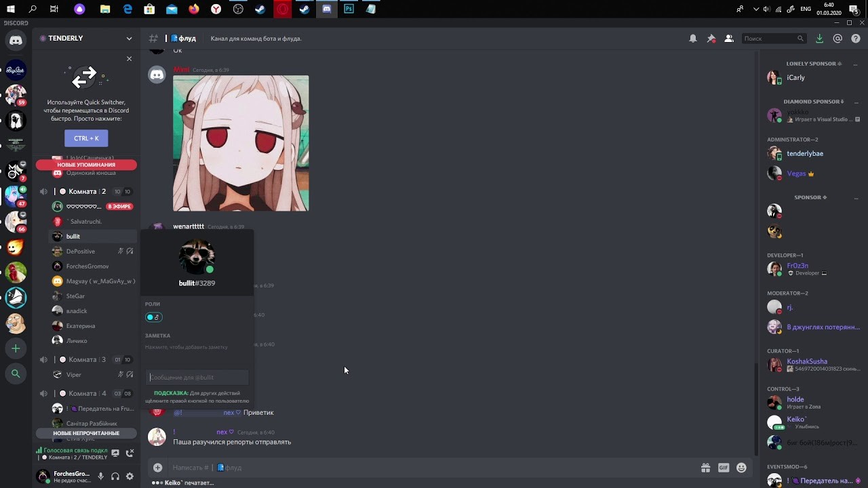Disconnect from the voice channel
868x488 pixels.
coord(130,453)
